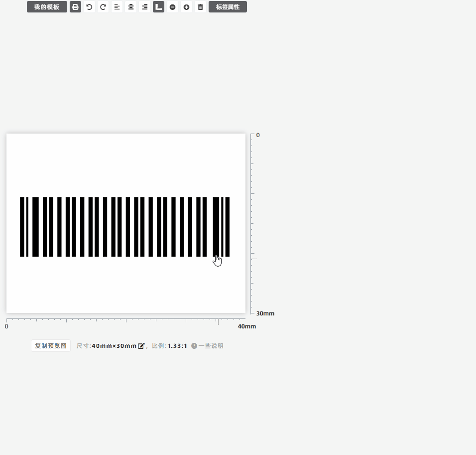Click the horizontal ruler below canvas

click(126, 320)
